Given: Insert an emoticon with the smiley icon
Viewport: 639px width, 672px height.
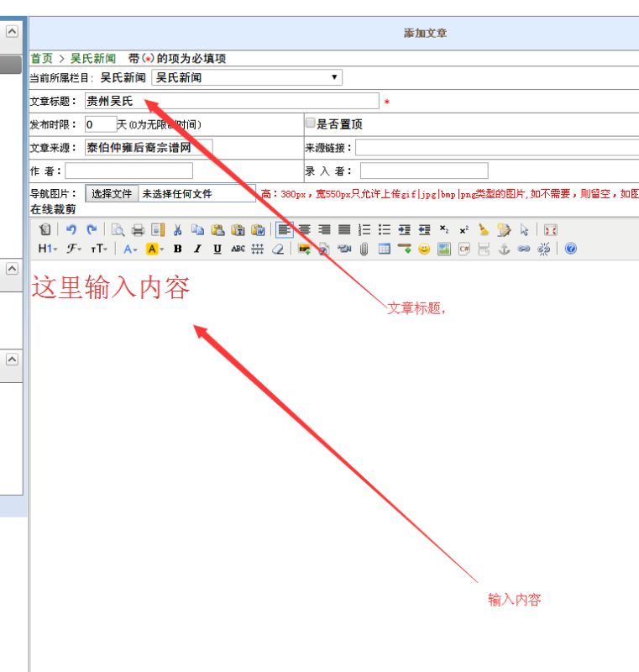Looking at the screenshot, I should pyautogui.click(x=424, y=249).
